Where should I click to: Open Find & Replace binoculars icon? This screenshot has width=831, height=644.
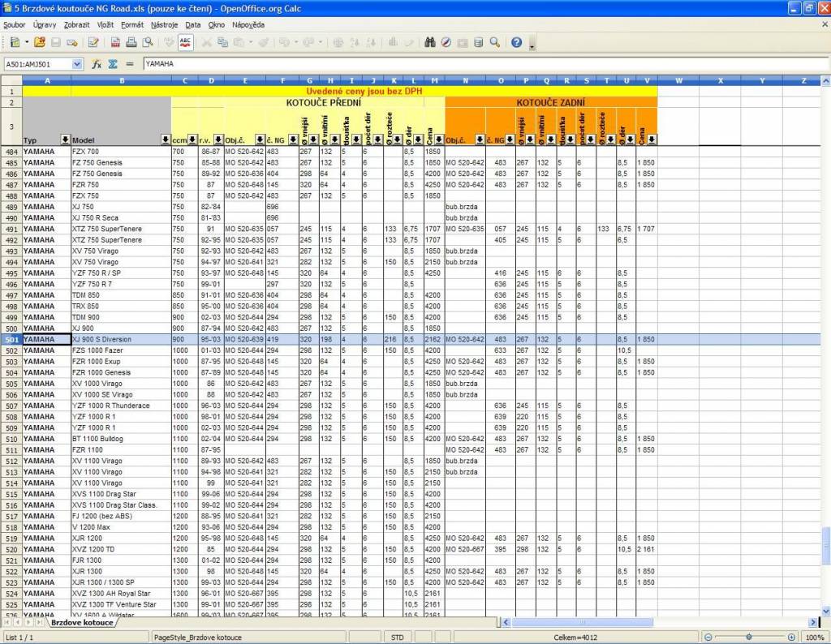tap(431, 42)
